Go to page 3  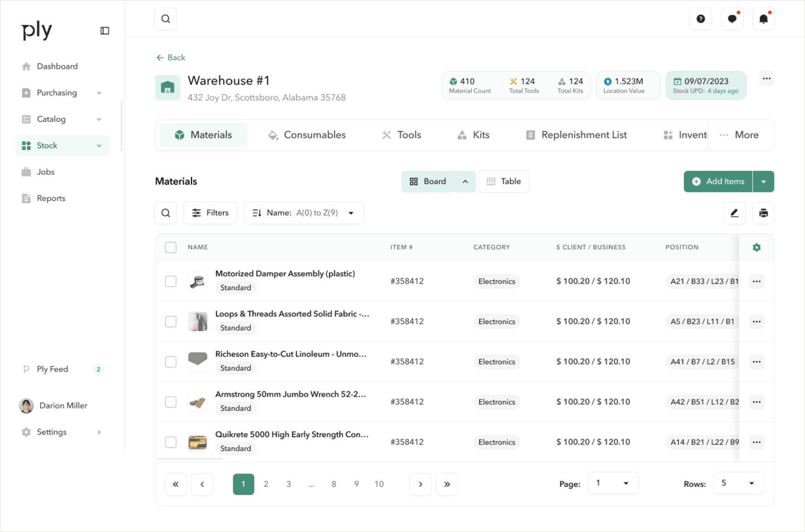(289, 485)
